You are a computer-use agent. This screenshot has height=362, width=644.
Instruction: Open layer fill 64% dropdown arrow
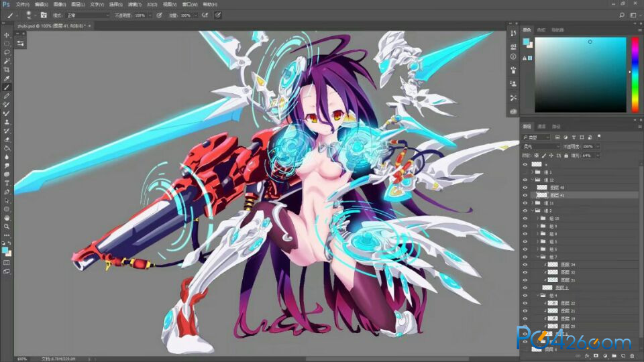click(x=598, y=156)
